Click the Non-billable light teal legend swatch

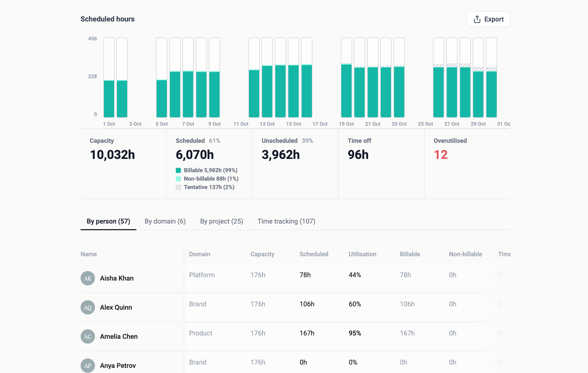[x=178, y=179]
